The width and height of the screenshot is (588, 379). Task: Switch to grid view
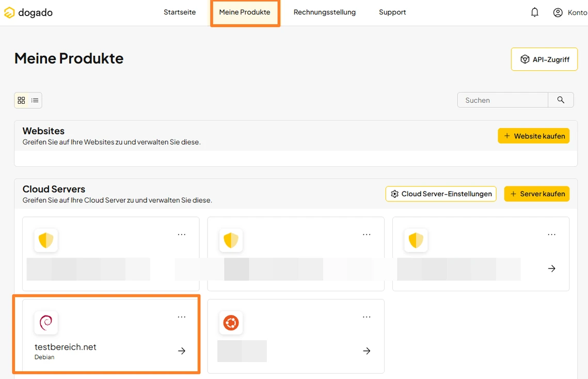pyautogui.click(x=21, y=100)
